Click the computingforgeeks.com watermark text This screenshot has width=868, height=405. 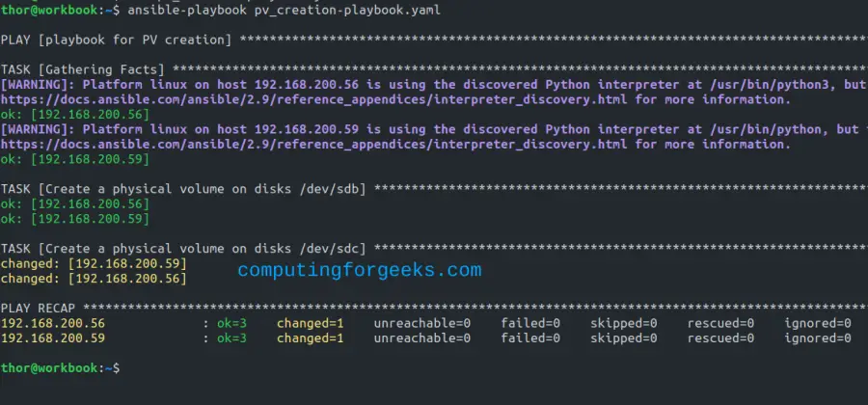tap(359, 270)
